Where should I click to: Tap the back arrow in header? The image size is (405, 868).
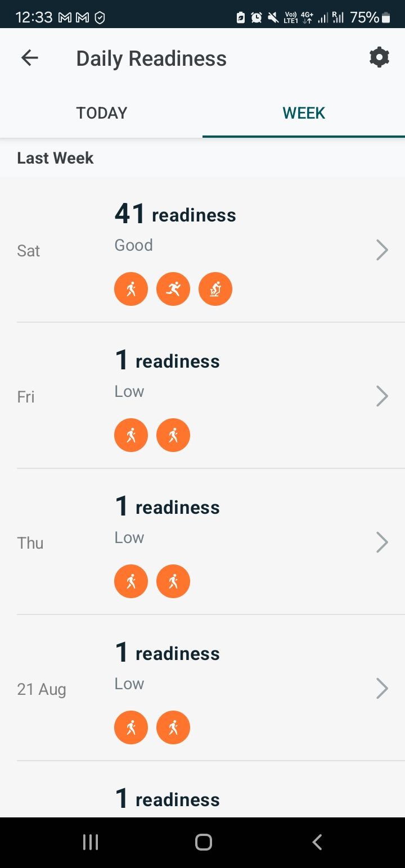(29, 58)
